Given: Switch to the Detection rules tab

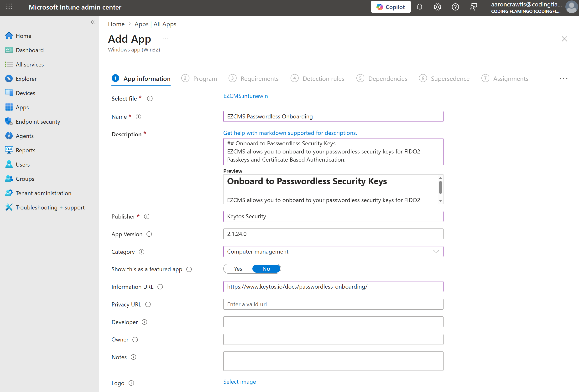Looking at the screenshot, I should [x=323, y=79].
